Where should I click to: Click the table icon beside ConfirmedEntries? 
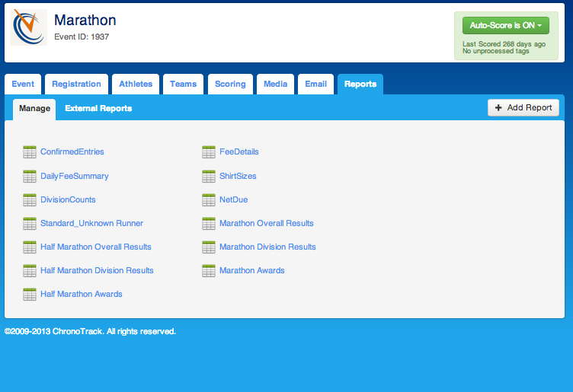tap(30, 151)
